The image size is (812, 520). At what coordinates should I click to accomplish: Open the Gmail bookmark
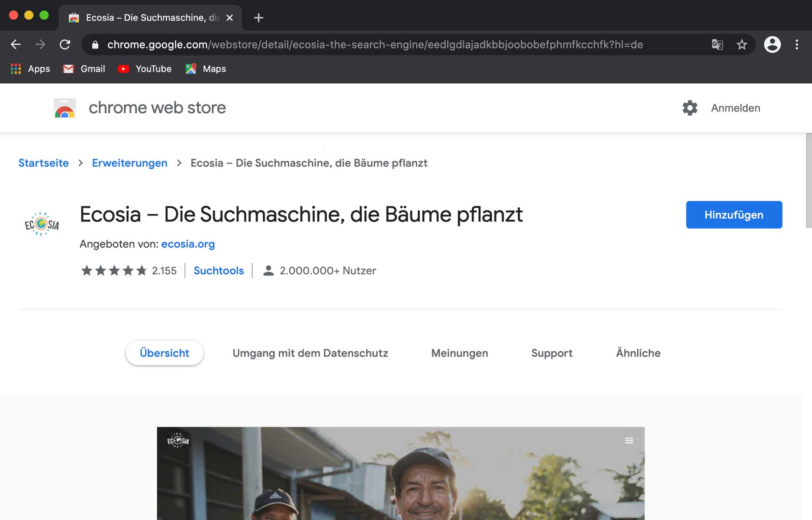(x=84, y=69)
